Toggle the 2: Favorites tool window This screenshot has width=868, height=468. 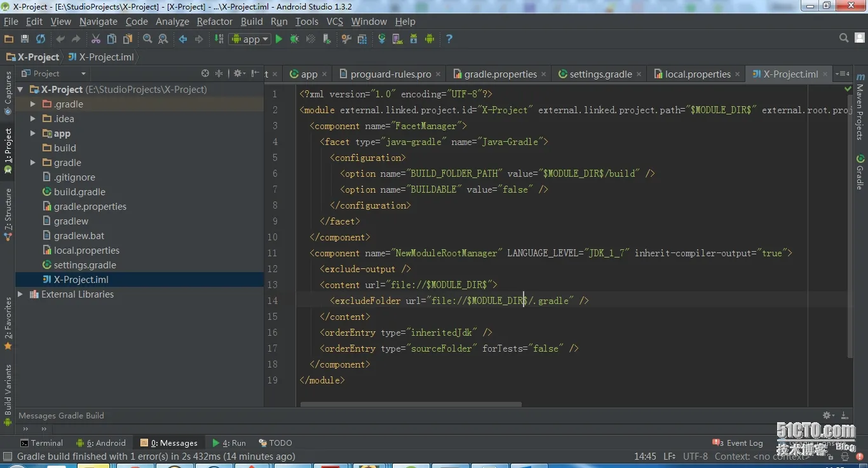point(8,324)
